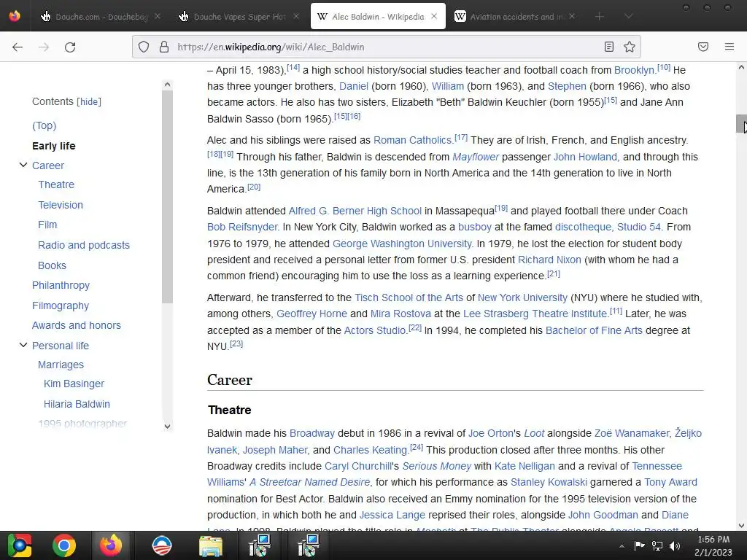
Task: Bookmark this page with the star icon
Action: 630,47
